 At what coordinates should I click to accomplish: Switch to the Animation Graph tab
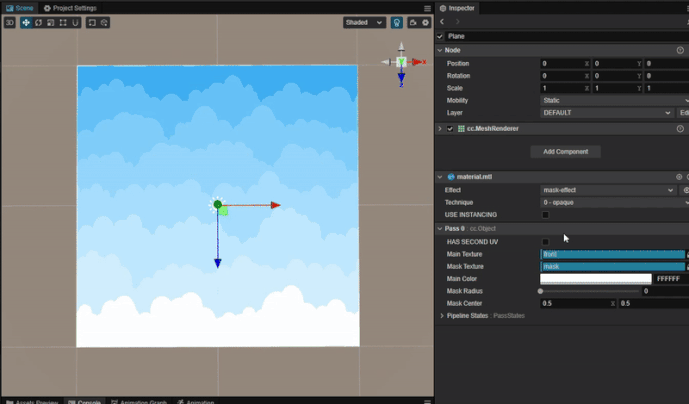click(x=139, y=401)
